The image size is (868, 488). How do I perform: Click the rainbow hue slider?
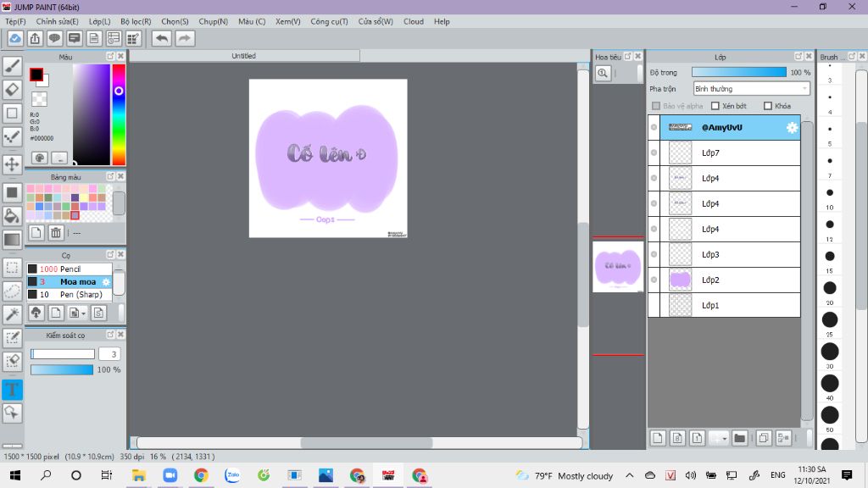pyautogui.click(x=119, y=114)
